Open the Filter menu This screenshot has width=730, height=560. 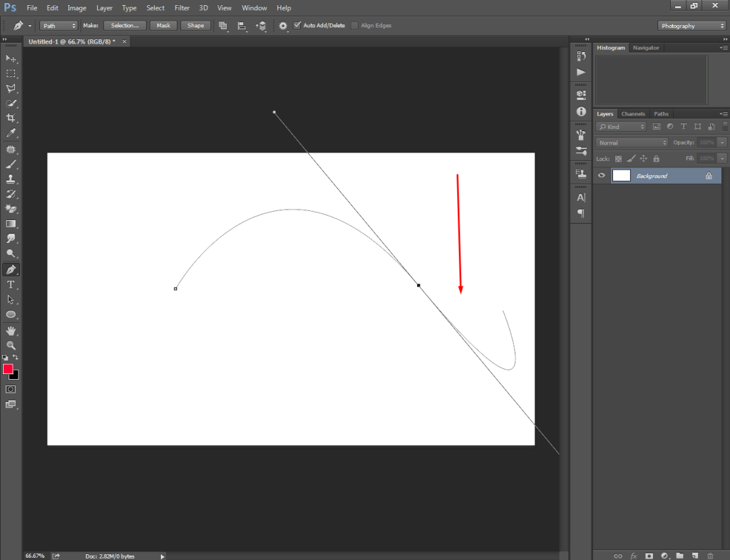182,8
